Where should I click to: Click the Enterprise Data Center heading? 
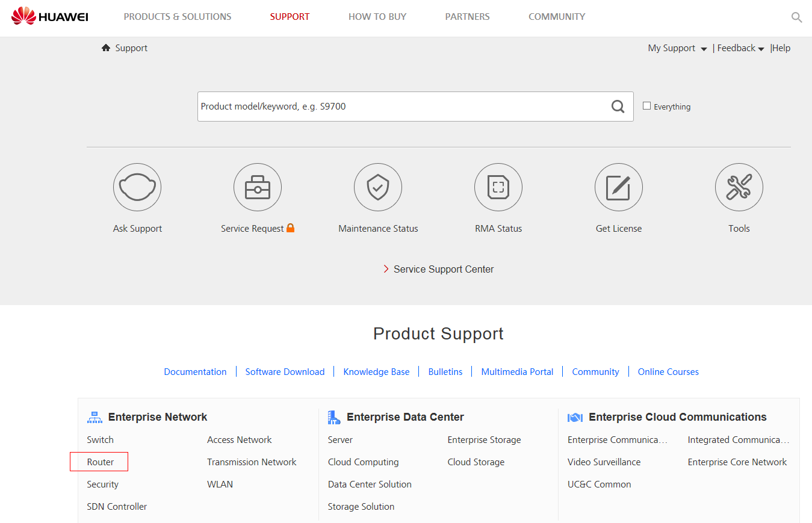tap(405, 417)
